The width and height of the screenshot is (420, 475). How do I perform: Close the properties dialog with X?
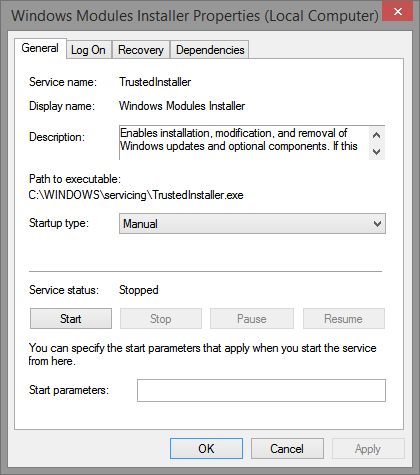397,12
